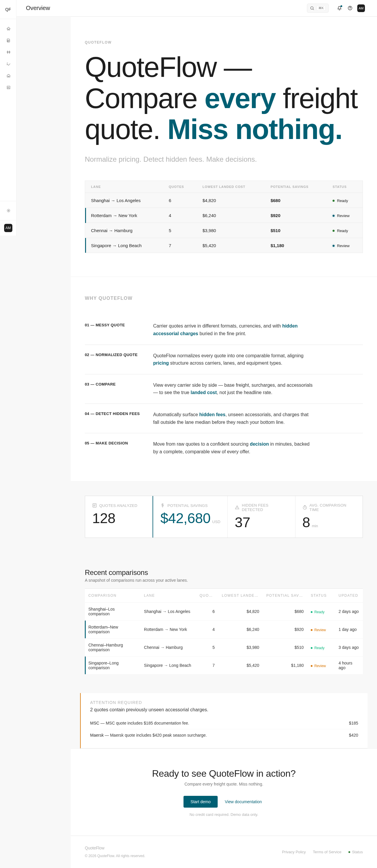Click the AM avatar at the sidebar bottom
Image resolution: width=377 pixels, height=868 pixels.
(x=8, y=228)
